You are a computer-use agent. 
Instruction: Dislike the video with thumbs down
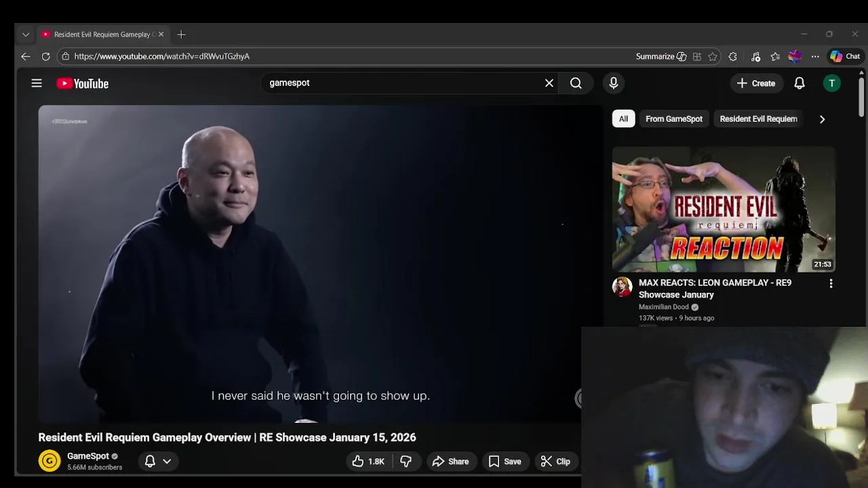pyautogui.click(x=406, y=462)
